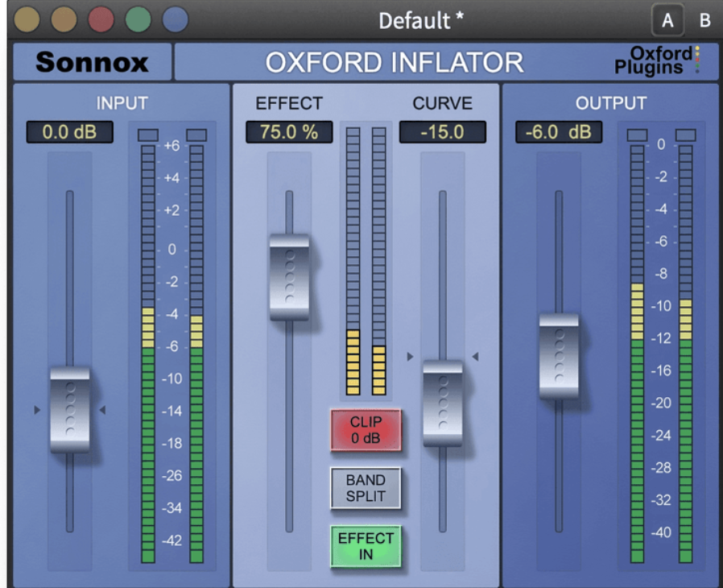
Task: Click the red title bar button
Action: (101, 19)
